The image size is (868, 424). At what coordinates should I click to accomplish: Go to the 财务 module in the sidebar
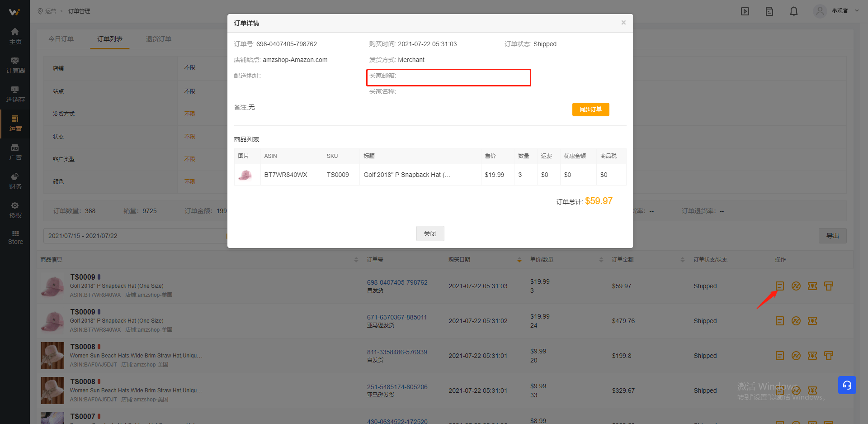coord(15,180)
